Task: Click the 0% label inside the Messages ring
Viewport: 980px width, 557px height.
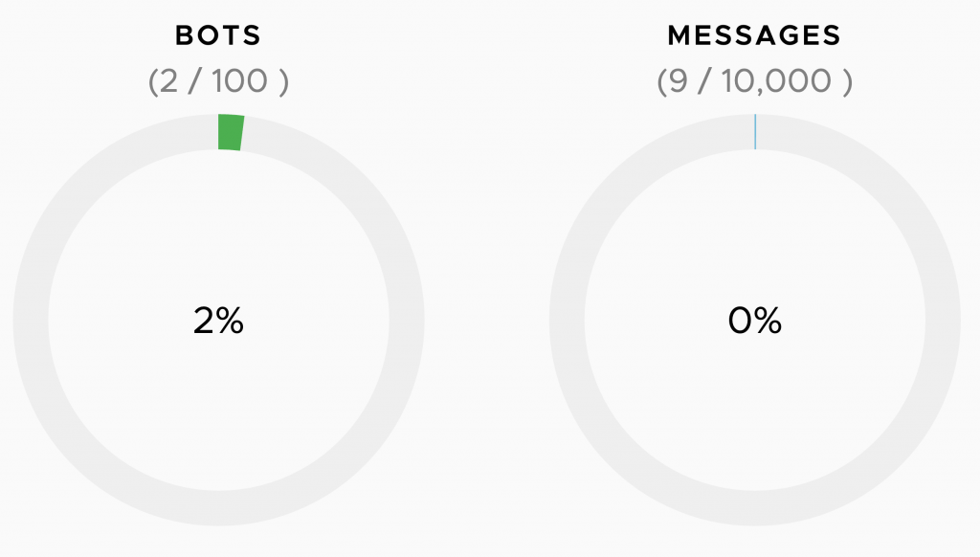Action: [754, 322]
